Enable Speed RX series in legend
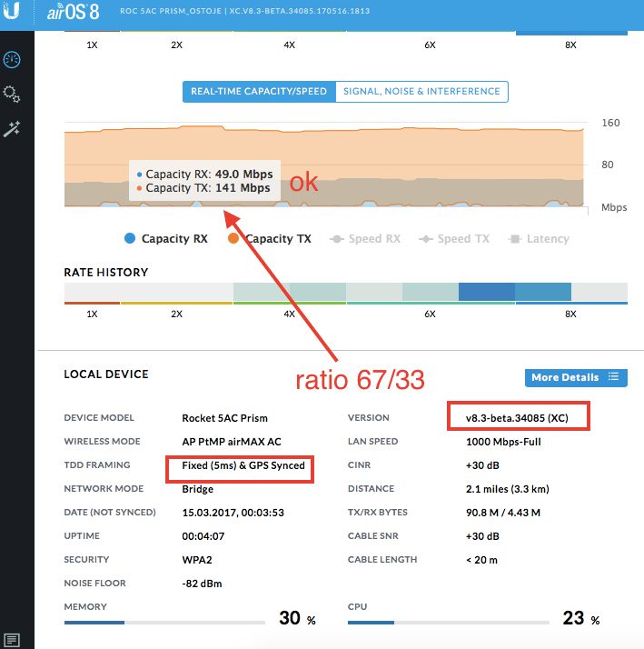Screen dimensions: 644x649 [365, 239]
